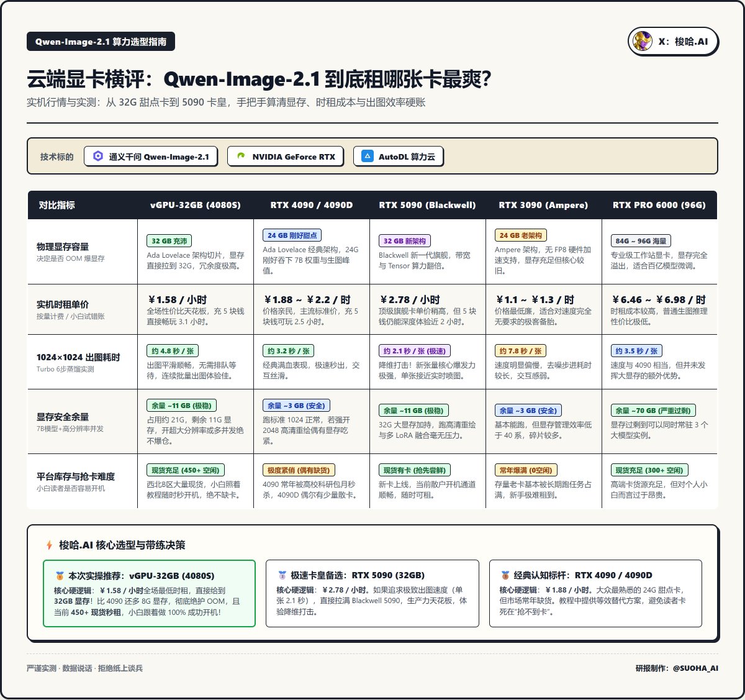745x700 pixels.
Task: Click the 32 GB 新架构 purple badge
Action: 406,241
